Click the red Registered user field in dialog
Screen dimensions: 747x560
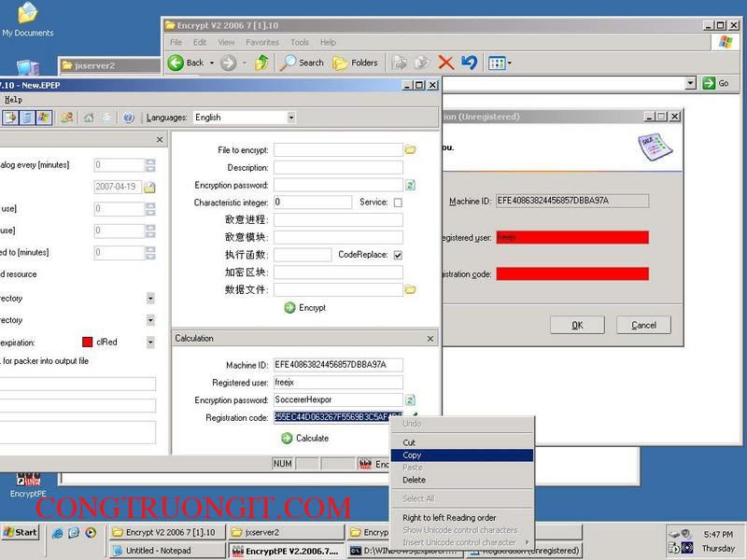click(x=572, y=237)
